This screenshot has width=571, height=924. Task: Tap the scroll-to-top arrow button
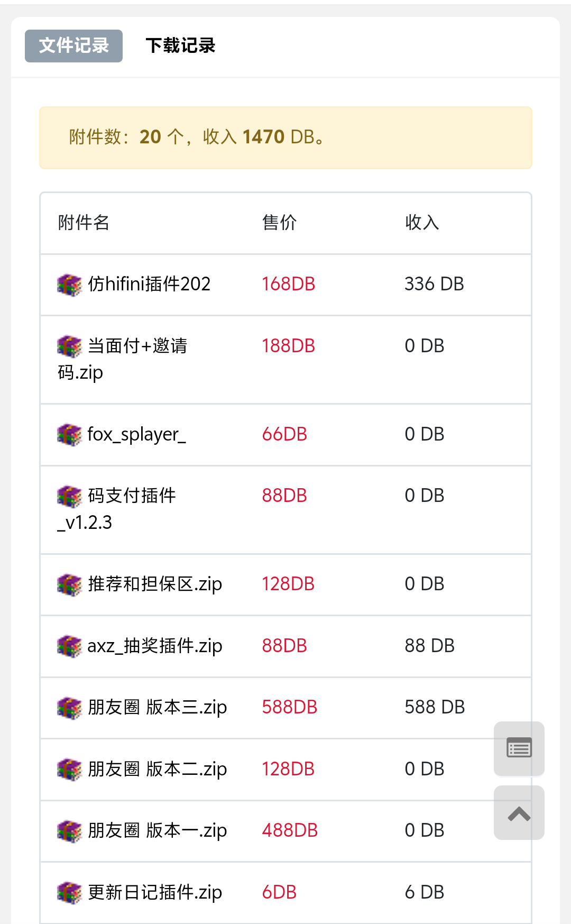[519, 813]
